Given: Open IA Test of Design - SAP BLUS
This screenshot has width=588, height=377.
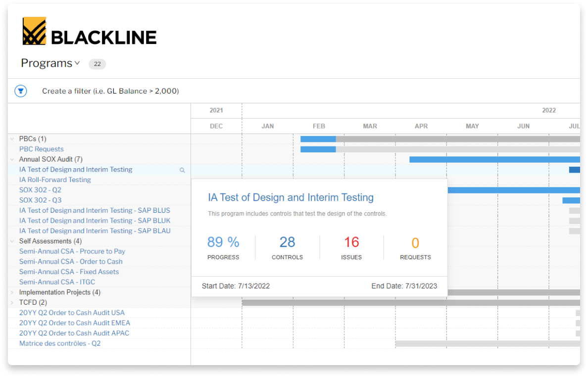Looking at the screenshot, I should coord(95,211).
